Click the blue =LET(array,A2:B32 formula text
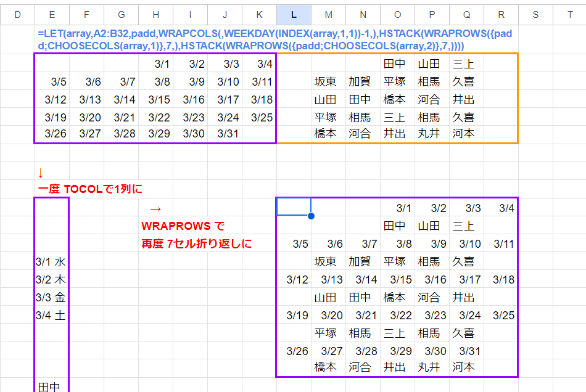This screenshot has width=586, height=392. (274, 39)
